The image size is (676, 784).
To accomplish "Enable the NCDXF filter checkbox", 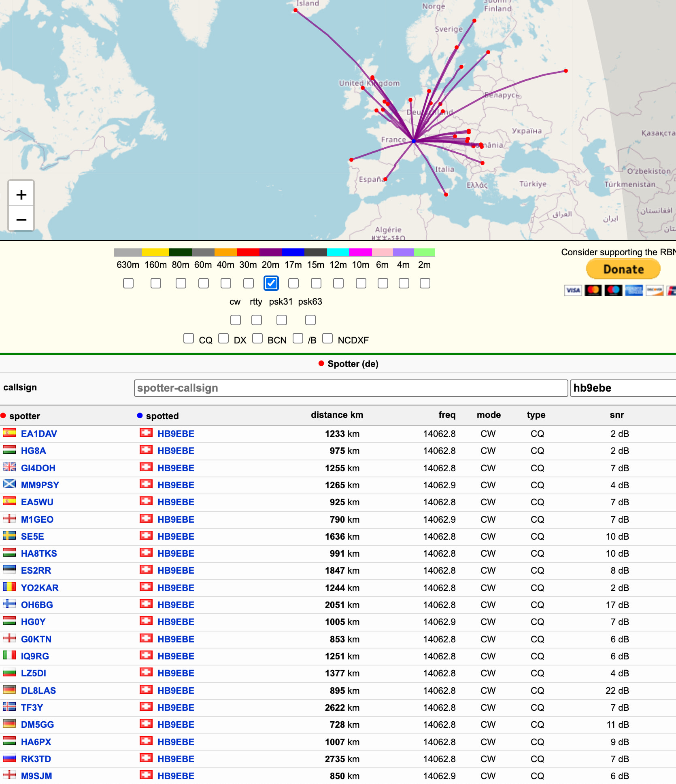I will [327, 338].
